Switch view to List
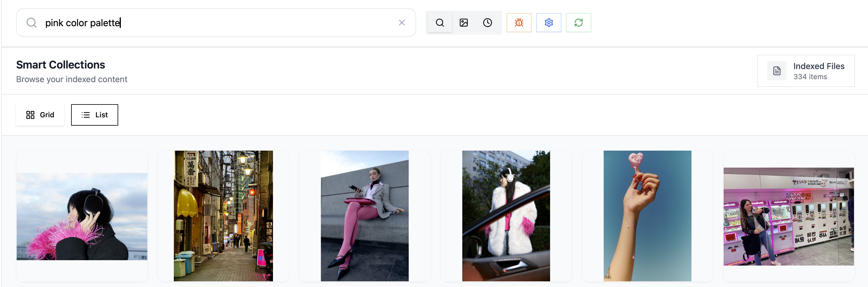Image resolution: width=868 pixels, height=287 pixels. (94, 115)
